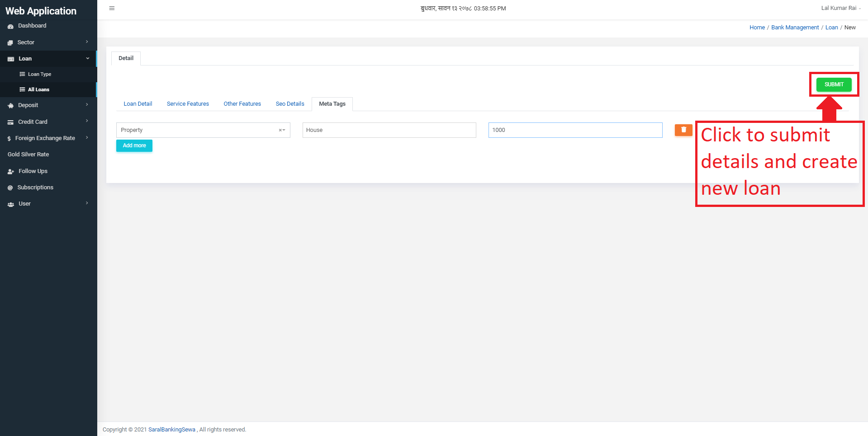This screenshot has width=868, height=436.
Task: Click the 1000 value input field
Action: click(x=575, y=130)
